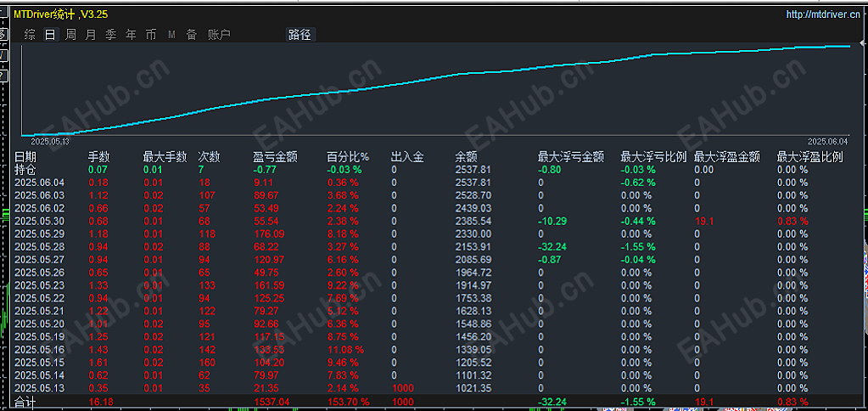Switch to the 季 quarterly tab
The height and width of the screenshot is (411, 868).
[110, 35]
